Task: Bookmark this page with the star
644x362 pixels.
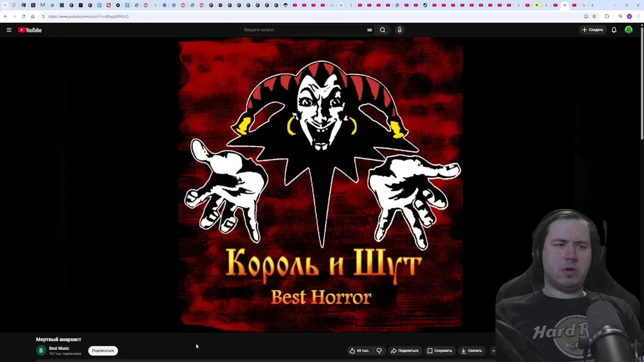Action: [594, 16]
